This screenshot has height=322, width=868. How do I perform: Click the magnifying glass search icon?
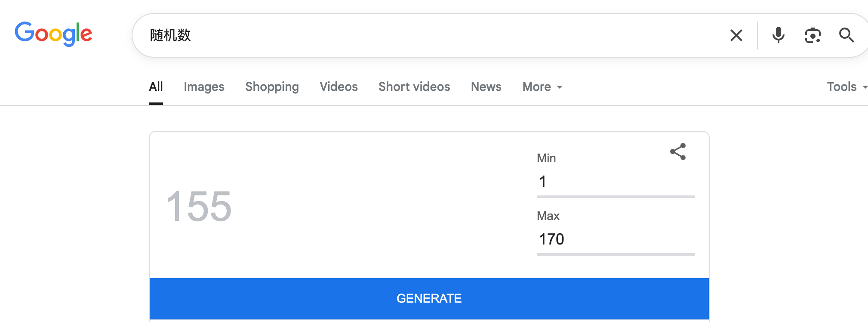pyautogui.click(x=846, y=35)
